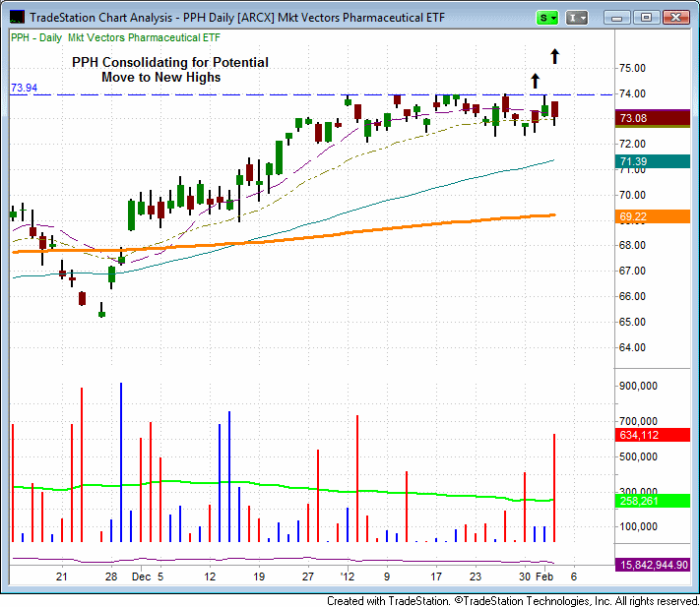Click the 75.00 price axis label

(632, 68)
